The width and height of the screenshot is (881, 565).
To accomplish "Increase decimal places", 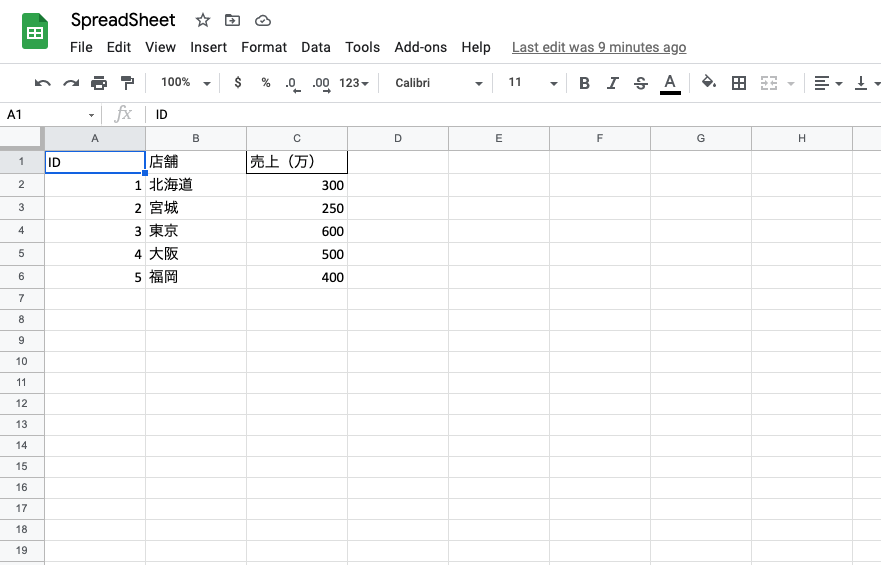I will [321, 84].
